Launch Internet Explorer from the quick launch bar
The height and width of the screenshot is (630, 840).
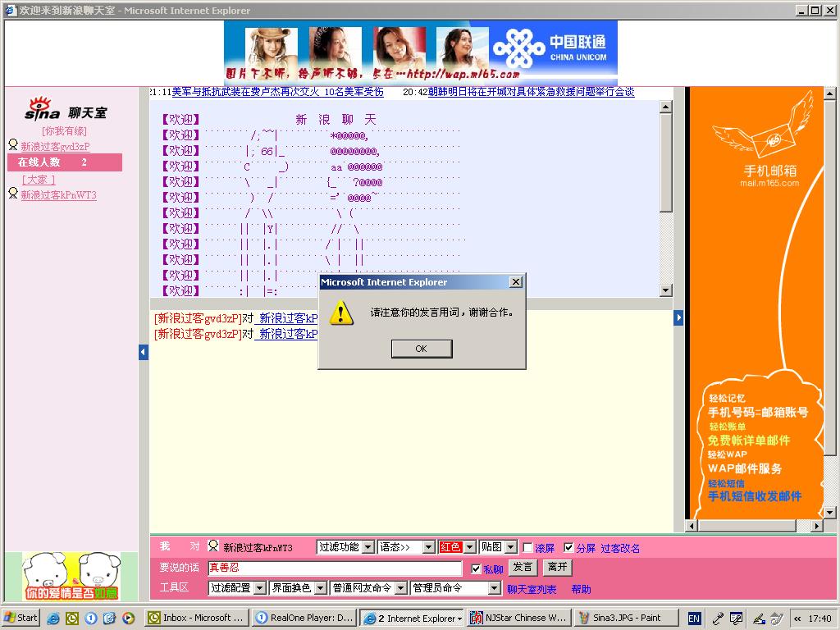pyautogui.click(x=53, y=619)
